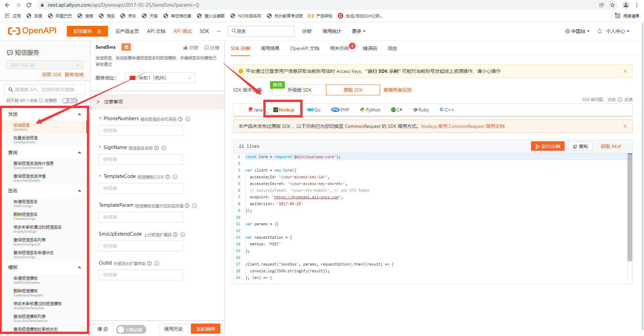Toggle the 只看必填 switch
644x336 pixels.
click(x=131, y=330)
